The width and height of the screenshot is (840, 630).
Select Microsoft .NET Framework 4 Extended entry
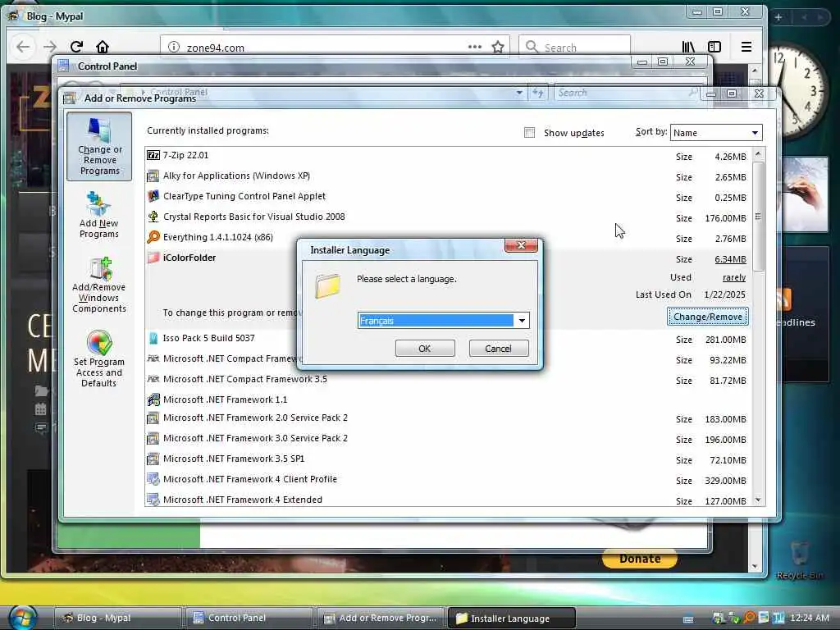pos(243,500)
